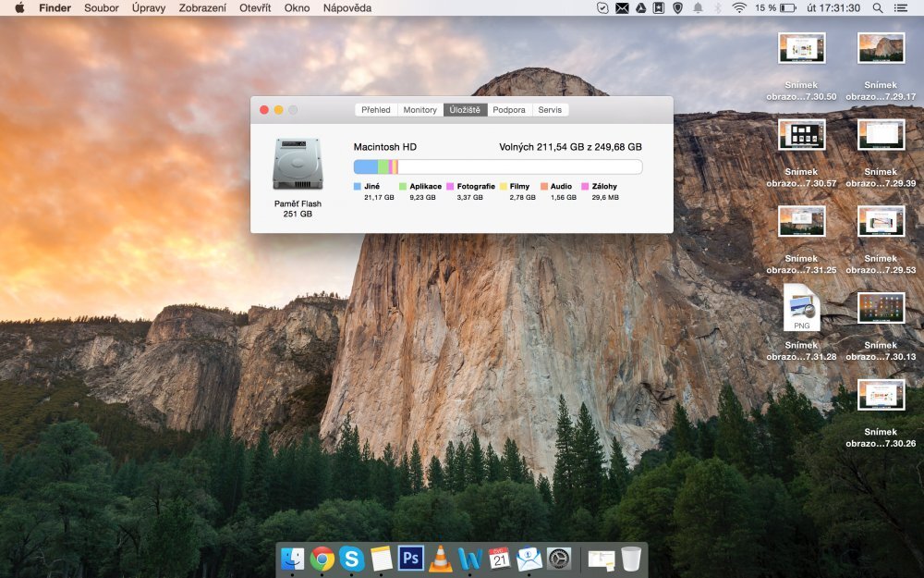
Task: Click the notifications bell icon
Action: click(x=698, y=7)
